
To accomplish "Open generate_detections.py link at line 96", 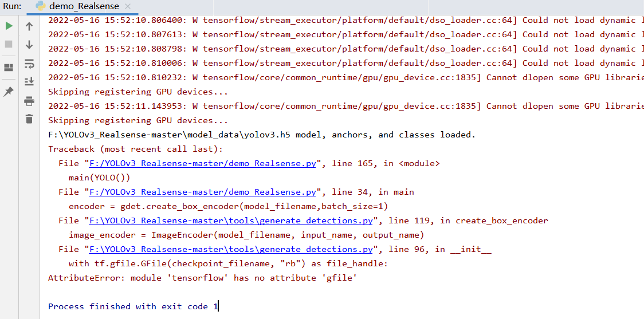I will 231,249.
